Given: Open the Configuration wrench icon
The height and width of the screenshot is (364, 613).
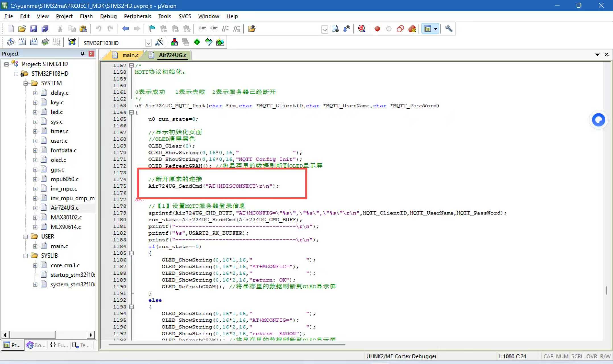Looking at the screenshot, I should coord(449,29).
